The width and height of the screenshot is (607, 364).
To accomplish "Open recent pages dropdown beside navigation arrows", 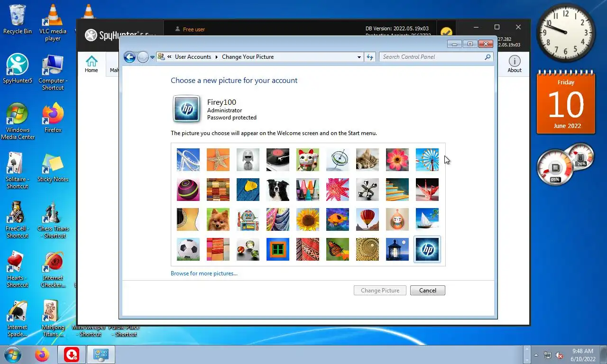I will [152, 57].
